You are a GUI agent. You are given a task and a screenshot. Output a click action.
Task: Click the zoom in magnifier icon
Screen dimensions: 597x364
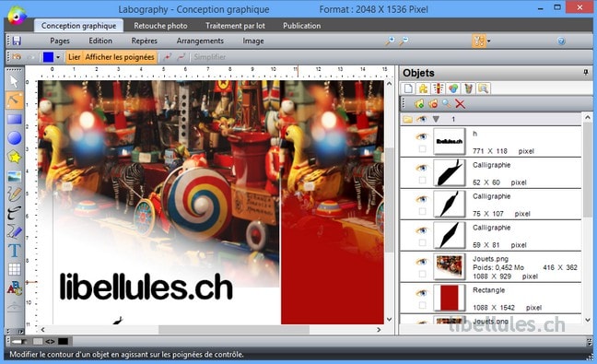[x=390, y=41]
